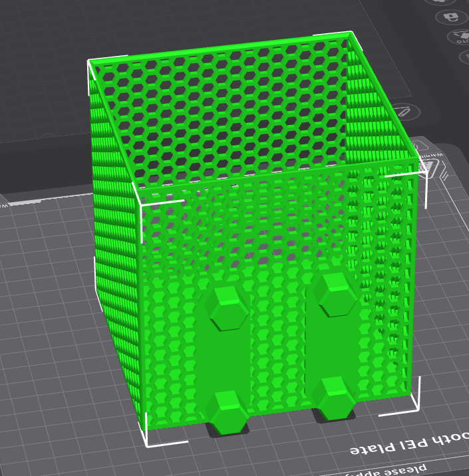Click the plate lock icon

[x=452, y=17]
